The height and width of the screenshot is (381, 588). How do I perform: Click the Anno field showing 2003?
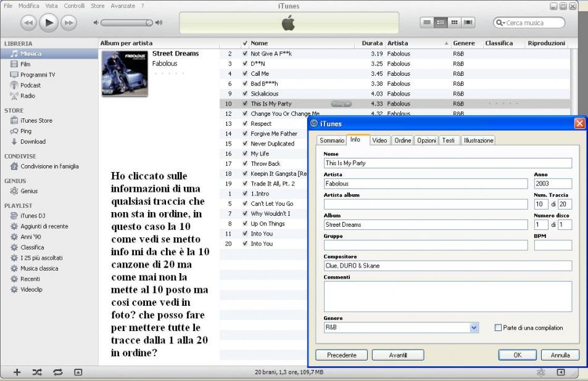click(x=553, y=184)
